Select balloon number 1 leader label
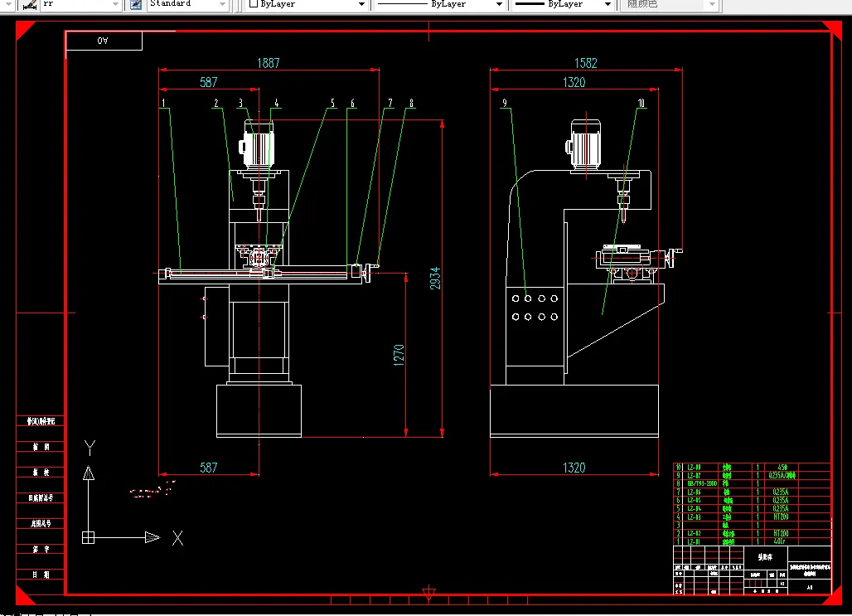The width and height of the screenshot is (852, 616). [x=163, y=103]
